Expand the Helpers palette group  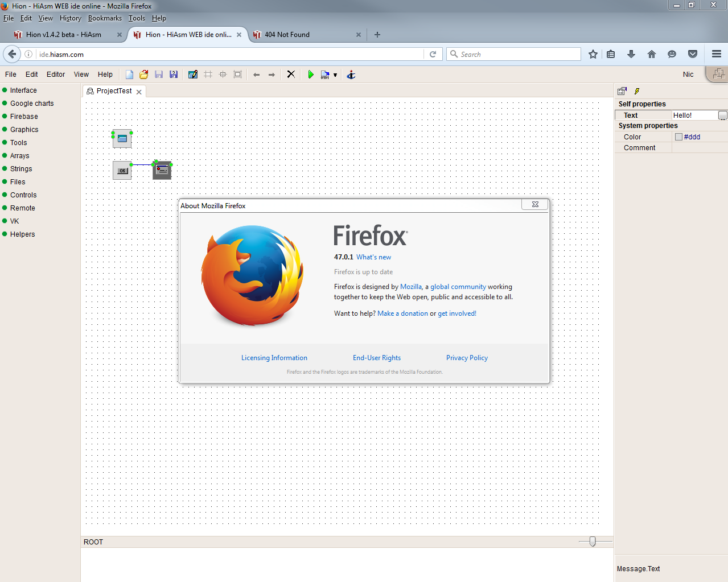pyautogui.click(x=22, y=234)
